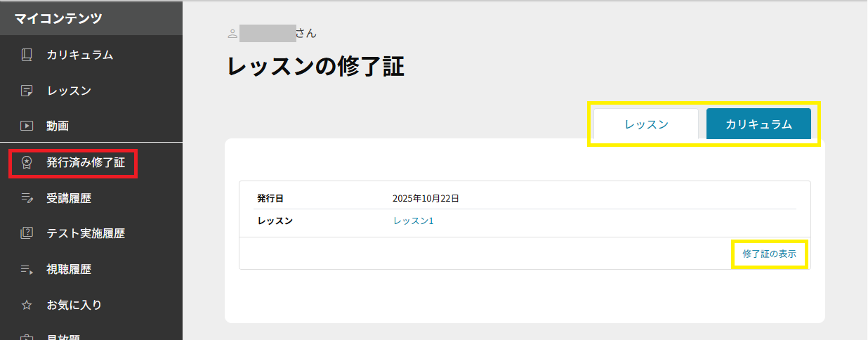Click the user profile icon above the heading
Image resolution: width=868 pixels, height=340 pixels.
click(x=232, y=33)
